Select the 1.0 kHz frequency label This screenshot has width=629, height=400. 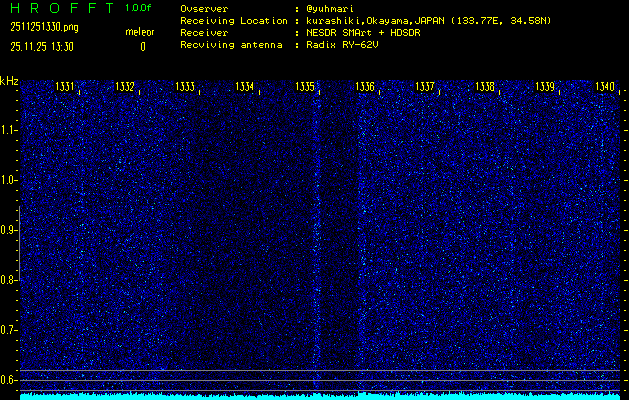(9, 180)
